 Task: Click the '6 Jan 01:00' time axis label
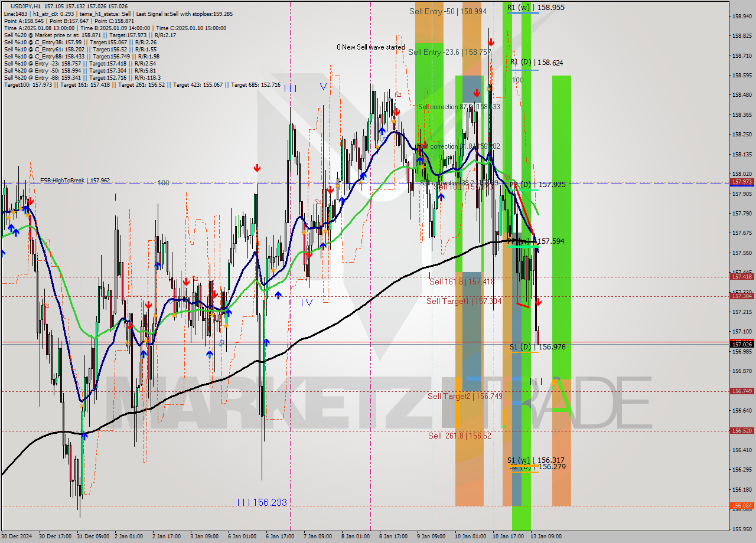241,537
